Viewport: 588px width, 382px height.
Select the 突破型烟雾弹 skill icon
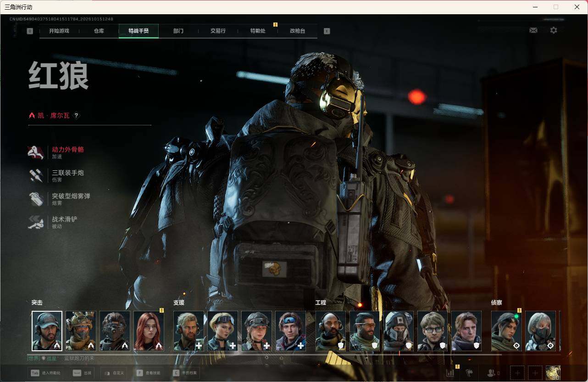point(36,199)
